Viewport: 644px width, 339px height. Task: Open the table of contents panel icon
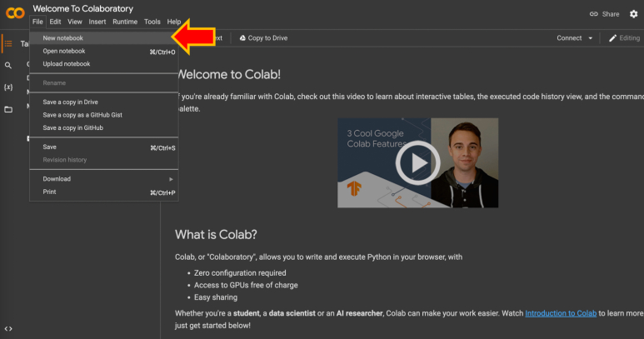click(x=8, y=44)
